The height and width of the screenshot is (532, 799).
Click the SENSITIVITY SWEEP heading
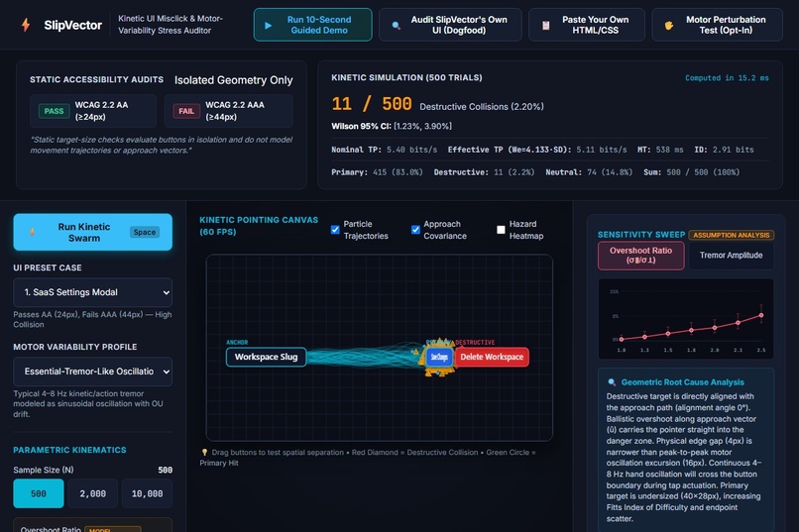point(641,235)
